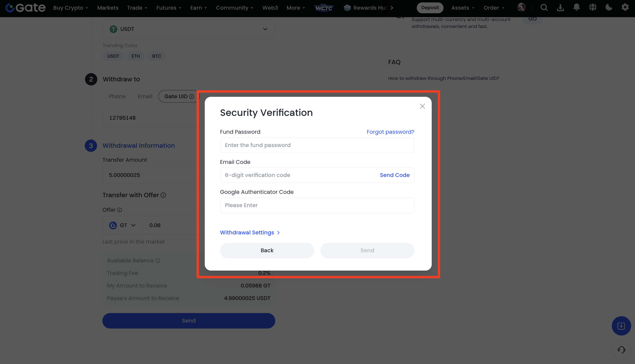The width and height of the screenshot is (635, 364).
Task: Open the Futures menu
Action: pos(169,8)
